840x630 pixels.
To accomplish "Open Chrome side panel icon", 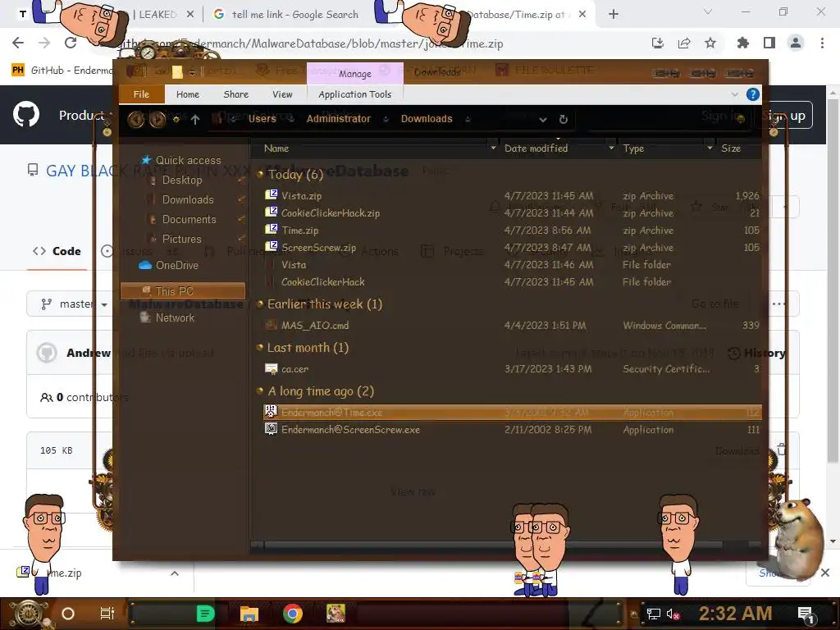I will point(769,43).
